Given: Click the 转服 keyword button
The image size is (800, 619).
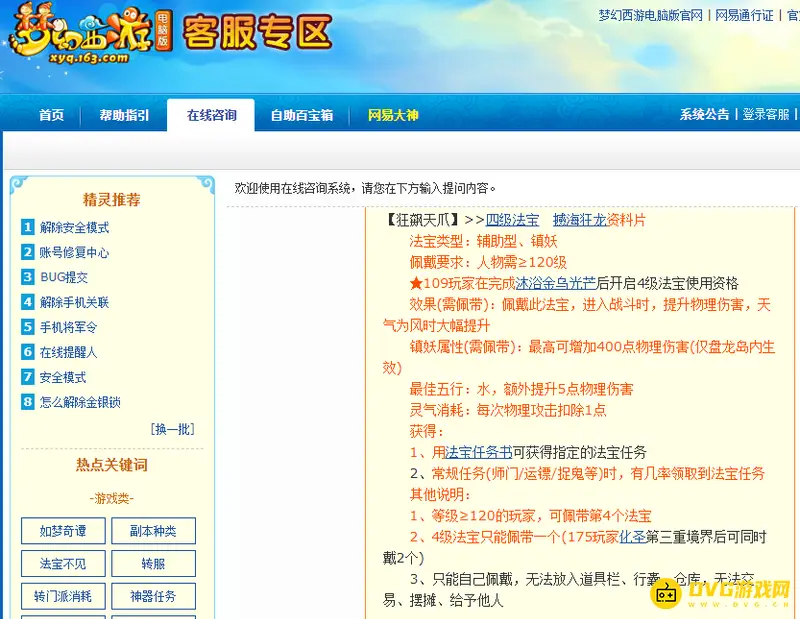Looking at the screenshot, I should pyautogui.click(x=153, y=563).
